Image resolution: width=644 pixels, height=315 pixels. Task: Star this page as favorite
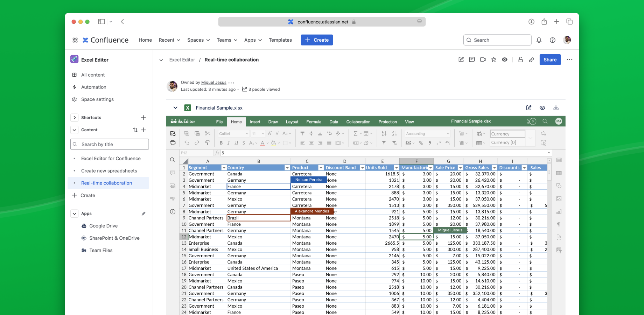tap(493, 60)
